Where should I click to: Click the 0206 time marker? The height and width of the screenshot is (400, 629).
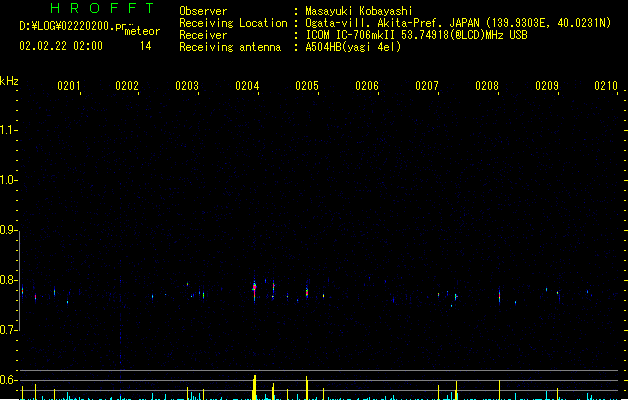(x=367, y=86)
